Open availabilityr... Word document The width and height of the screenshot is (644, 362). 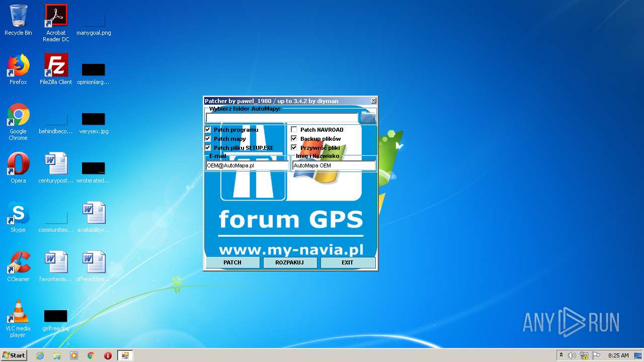click(x=94, y=217)
